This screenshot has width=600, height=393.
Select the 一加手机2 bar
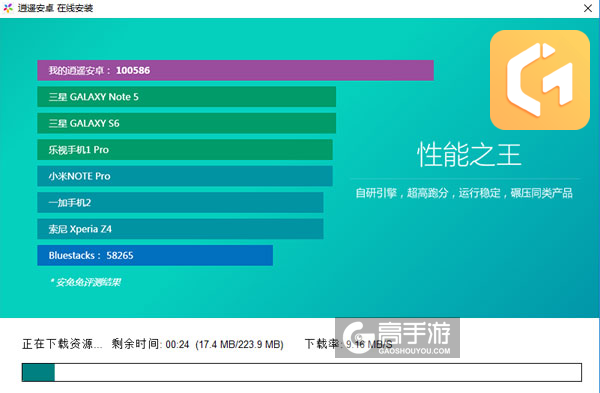tap(180, 202)
